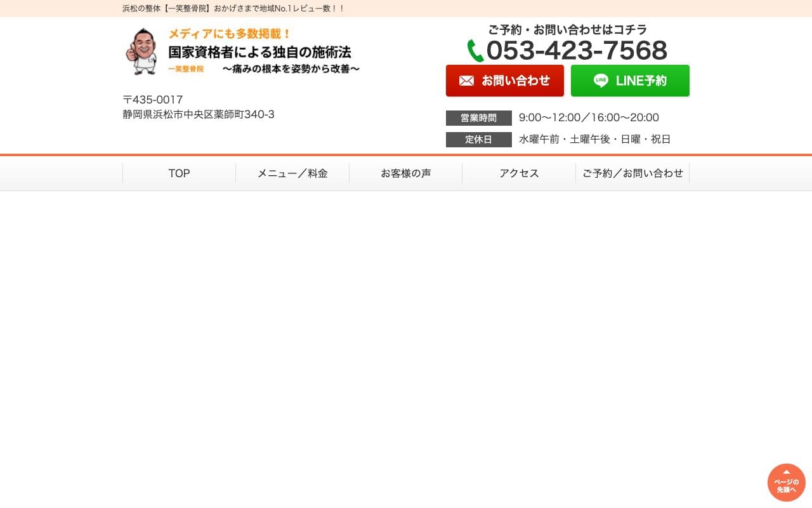Switch to the メニュー／料金 tab
The image size is (812, 508).
click(292, 173)
